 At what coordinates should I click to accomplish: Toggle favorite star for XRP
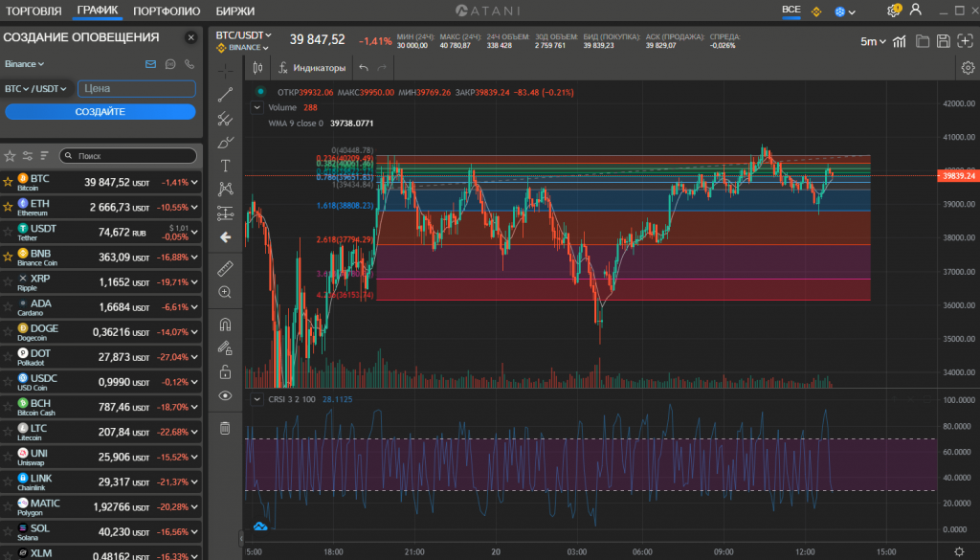[x=8, y=281]
